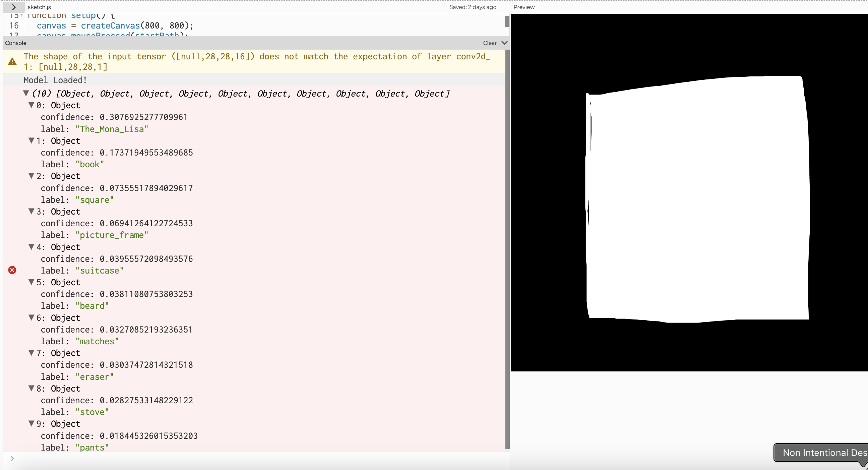Collapse object 0 The_Mona_Lisa entry
This screenshot has height=470, width=868.
[x=32, y=105]
